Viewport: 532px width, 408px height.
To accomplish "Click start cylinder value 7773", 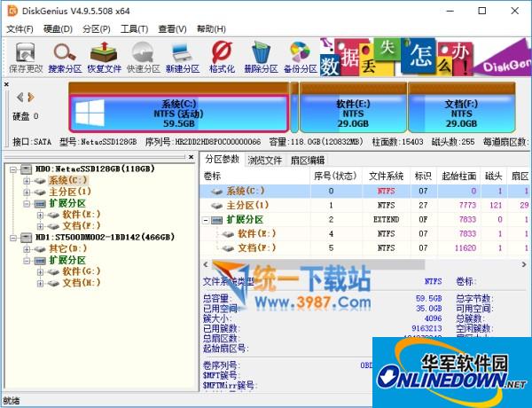I will 467,206.
